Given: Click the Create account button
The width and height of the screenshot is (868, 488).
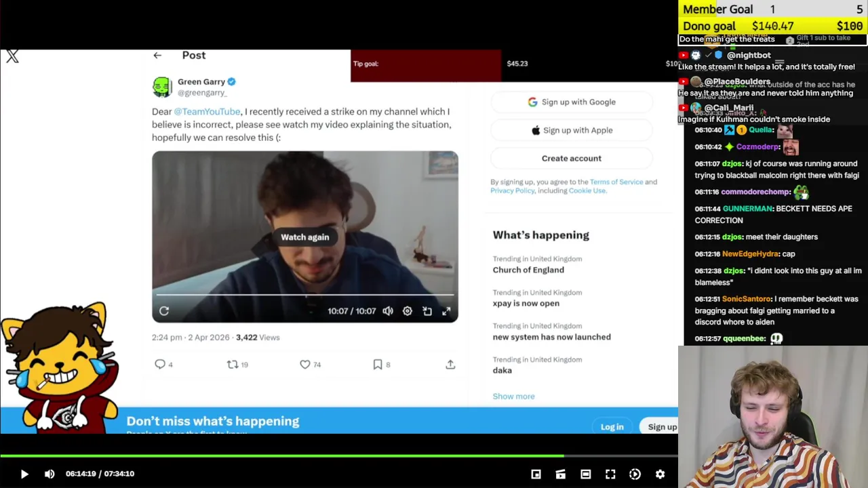Looking at the screenshot, I should [572, 159].
